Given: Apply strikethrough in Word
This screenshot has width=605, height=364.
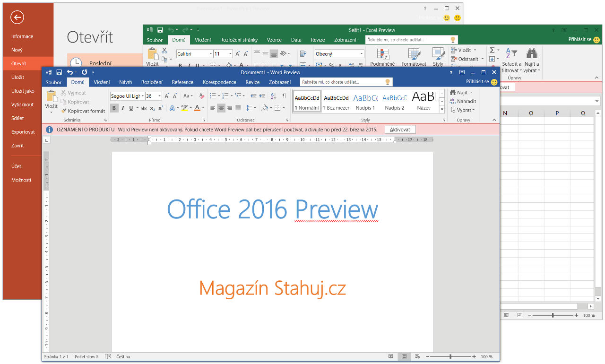Looking at the screenshot, I should [144, 108].
